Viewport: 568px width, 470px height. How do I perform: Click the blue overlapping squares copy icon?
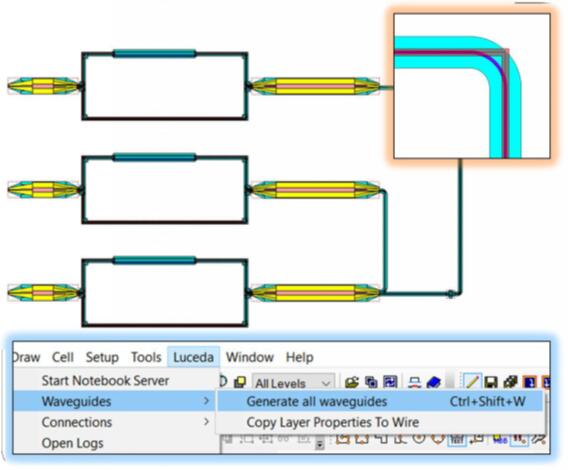(x=371, y=382)
